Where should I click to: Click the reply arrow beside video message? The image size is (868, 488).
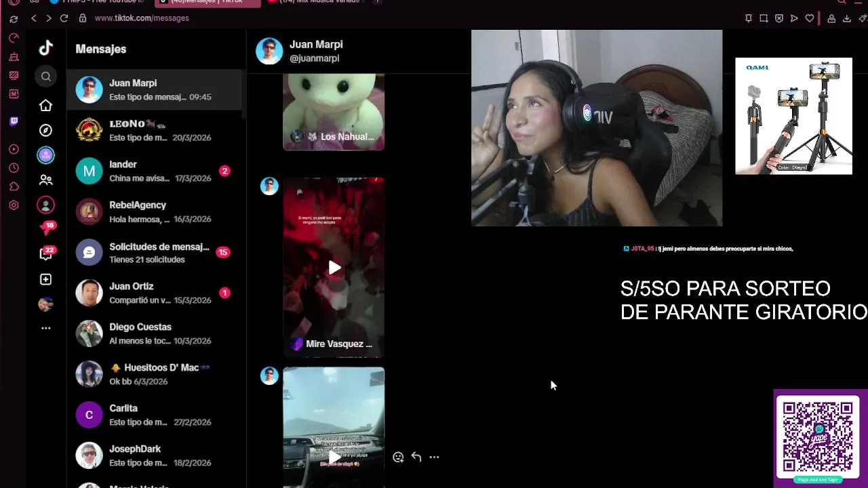(416, 457)
